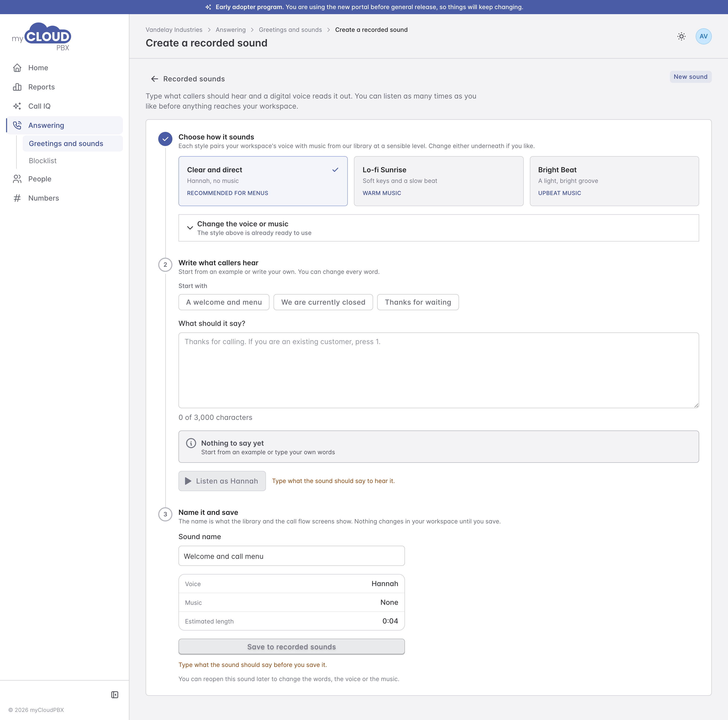Click the People icon in the sidebar
Image resolution: width=728 pixels, height=720 pixels.
pyautogui.click(x=17, y=179)
